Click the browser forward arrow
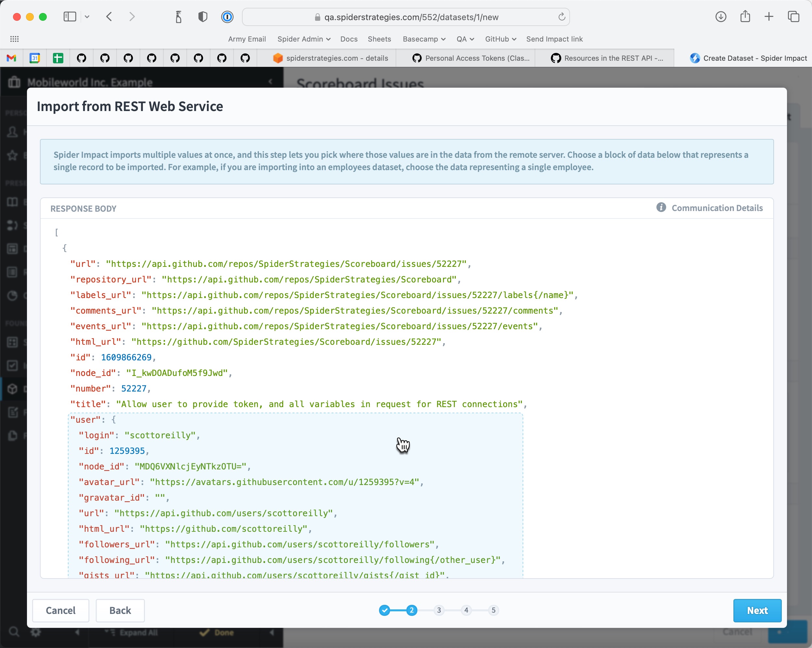The image size is (812, 648). pos(132,17)
